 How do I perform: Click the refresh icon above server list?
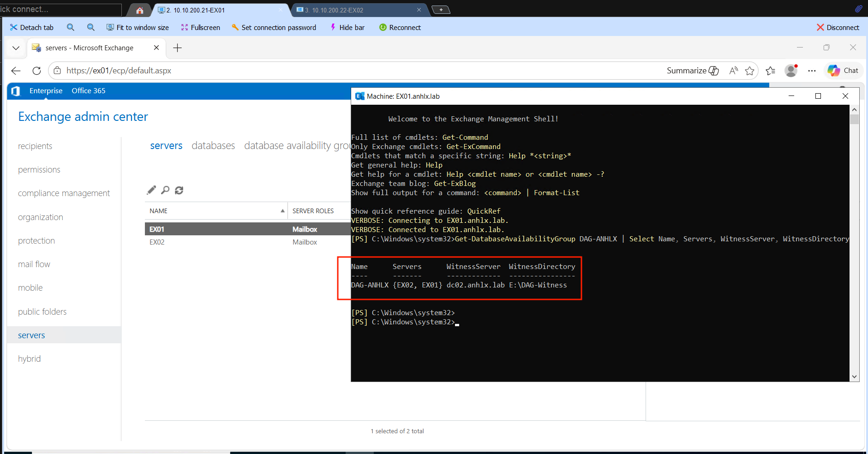tap(179, 190)
